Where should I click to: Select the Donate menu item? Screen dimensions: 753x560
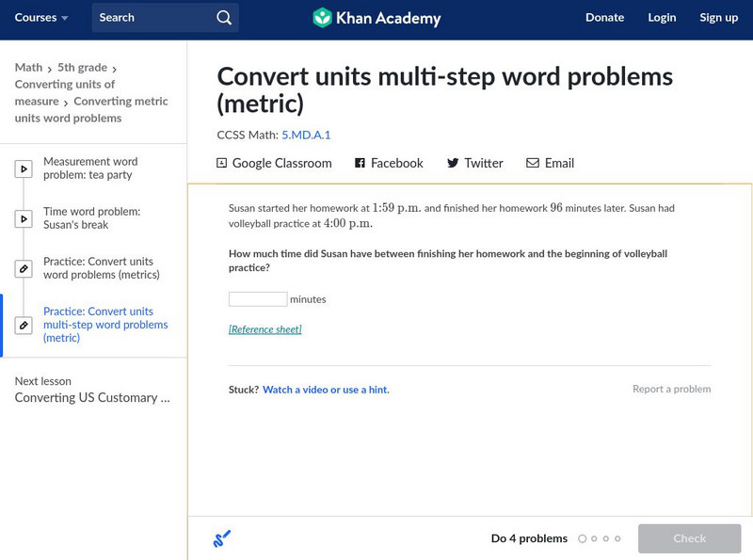pos(604,18)
